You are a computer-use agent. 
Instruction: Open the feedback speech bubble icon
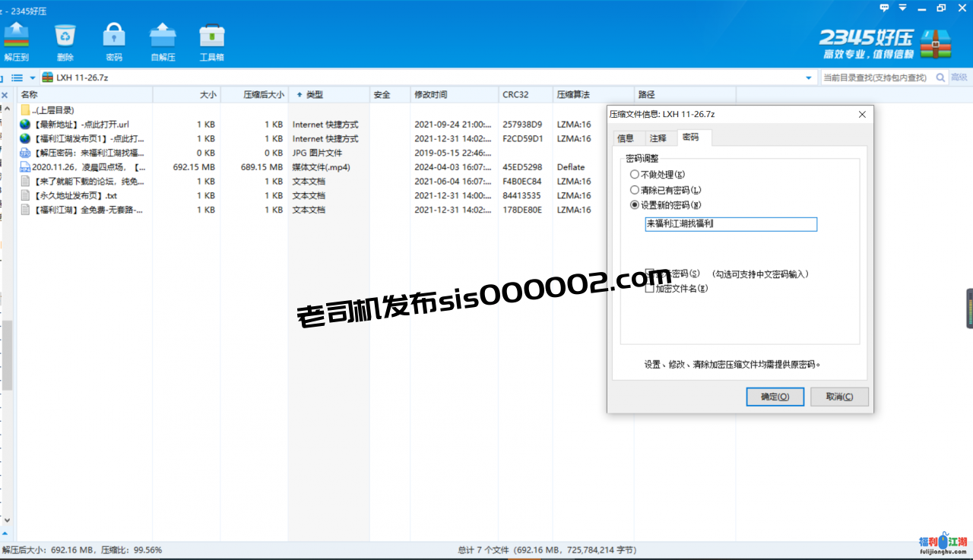tap(884, 8)
